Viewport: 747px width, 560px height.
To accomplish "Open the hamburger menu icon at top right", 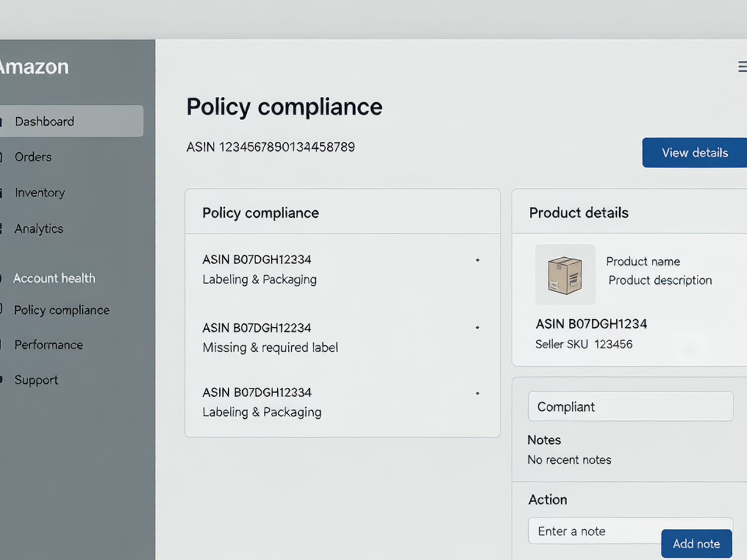I will pyautogui.click(x=742, y=66).
